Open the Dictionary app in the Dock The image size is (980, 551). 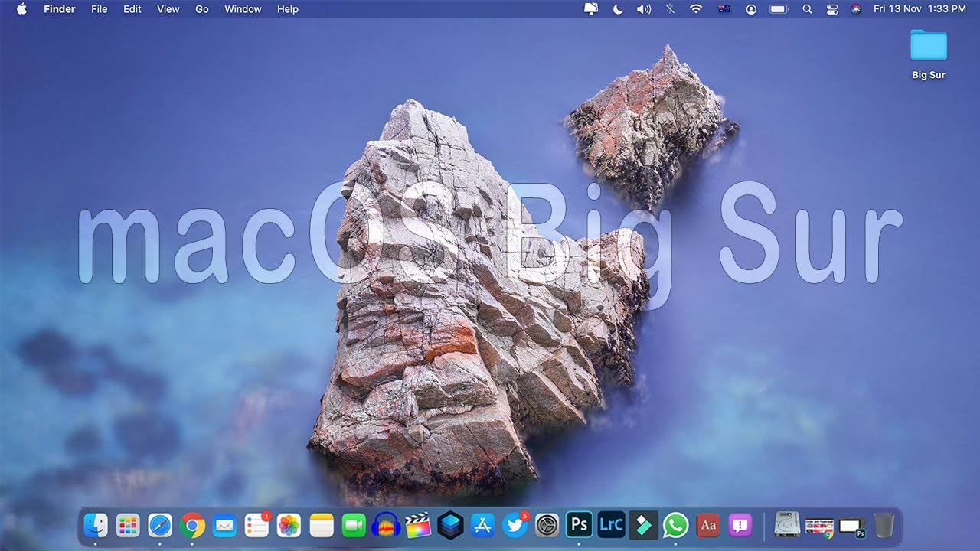[x=708, y=525]
